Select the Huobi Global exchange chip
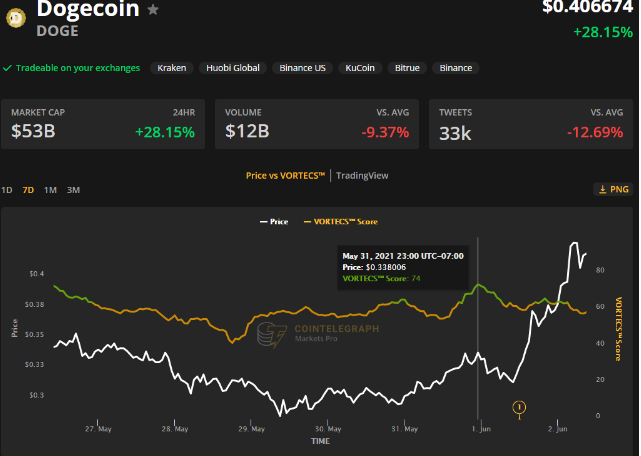641x456 pixels. [233, 68]
